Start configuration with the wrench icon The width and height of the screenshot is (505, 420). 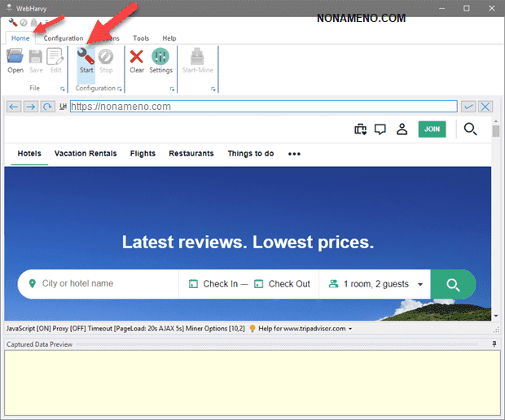point(86,56)
